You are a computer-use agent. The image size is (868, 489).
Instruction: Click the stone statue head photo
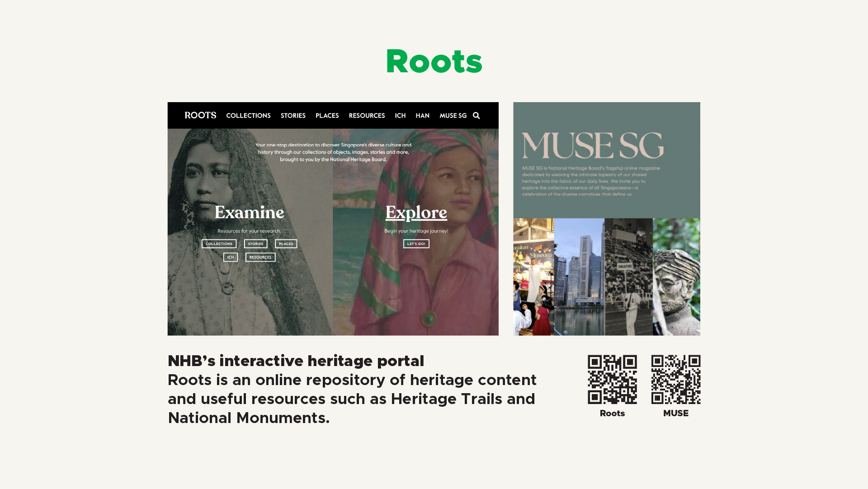(676, 277)
